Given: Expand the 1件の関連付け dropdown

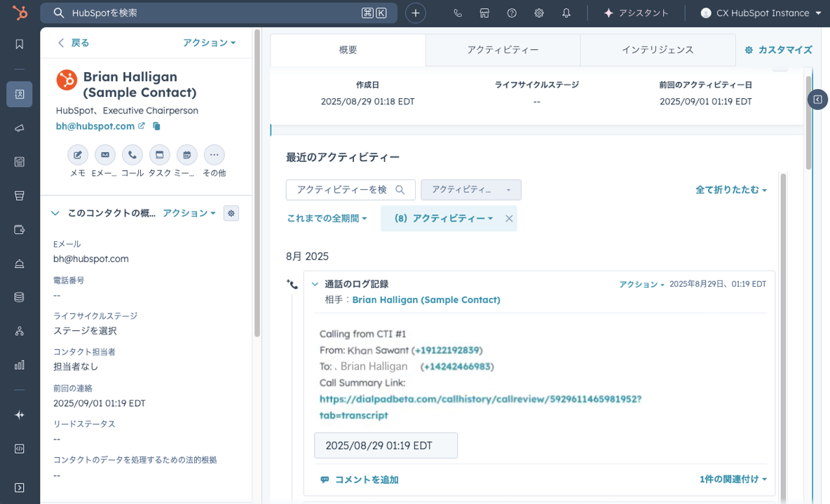Looking at the screenshot, I should 733,479.
